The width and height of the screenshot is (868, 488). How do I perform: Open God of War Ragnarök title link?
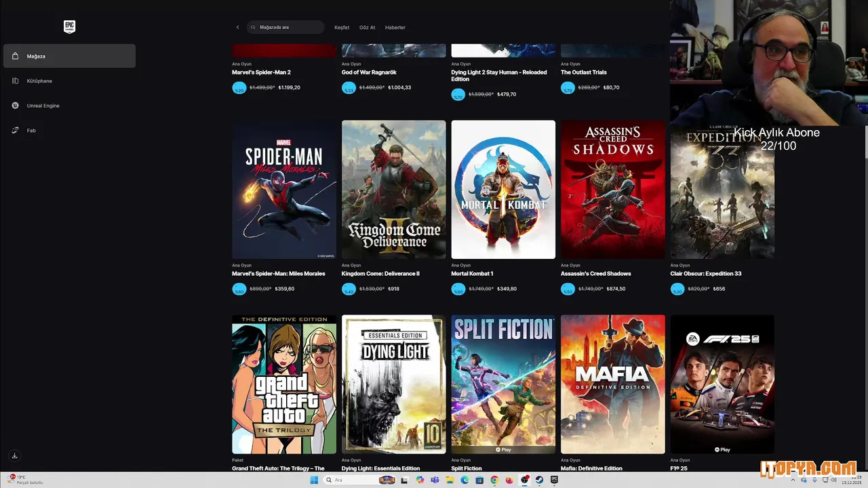click(369, 72)
